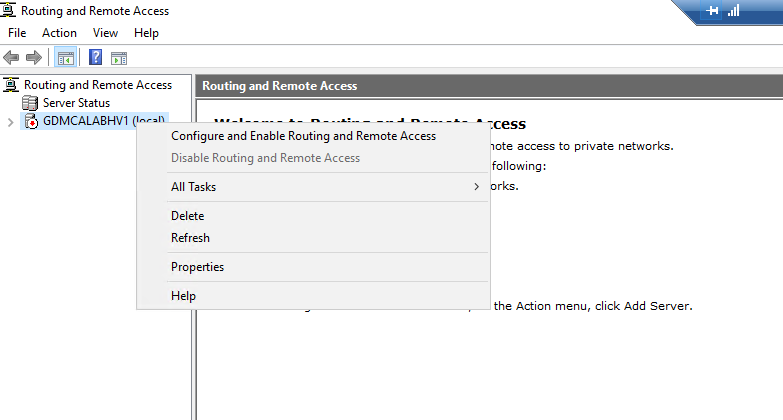783x420 pixels.
Task: Open the File menu
Action: click(17, 33)
